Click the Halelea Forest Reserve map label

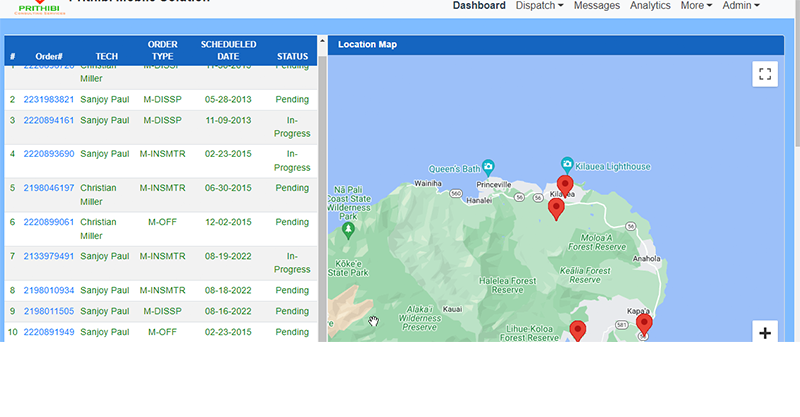(508, 285)
